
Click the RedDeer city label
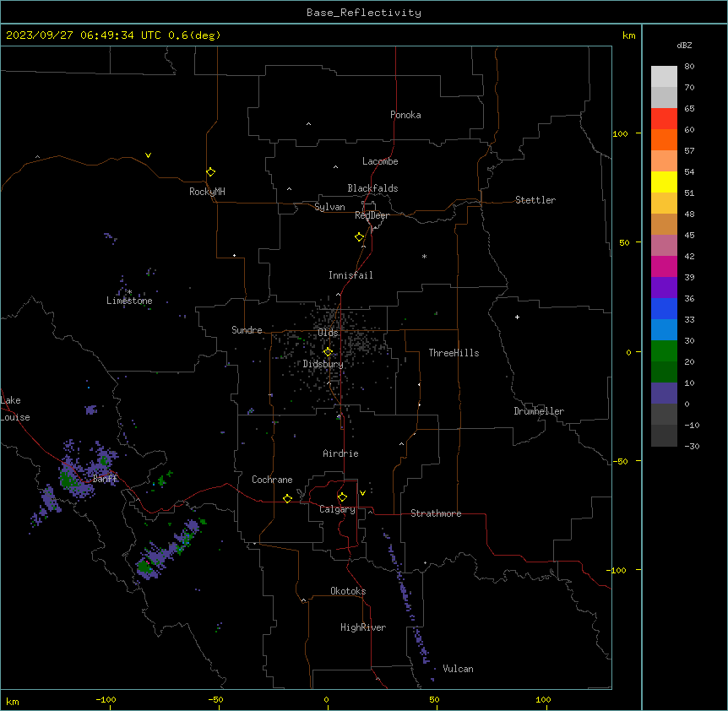372,215
